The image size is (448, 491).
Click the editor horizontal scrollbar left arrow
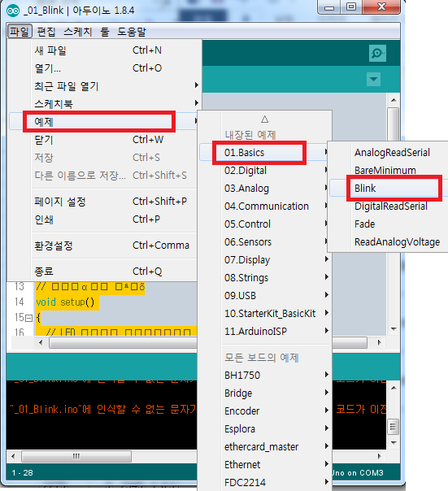(41, 342)
